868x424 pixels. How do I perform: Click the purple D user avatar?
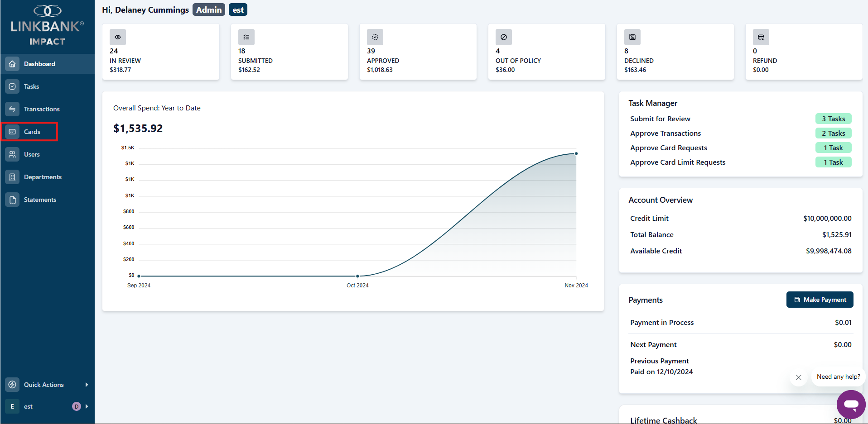click(77, 406)
